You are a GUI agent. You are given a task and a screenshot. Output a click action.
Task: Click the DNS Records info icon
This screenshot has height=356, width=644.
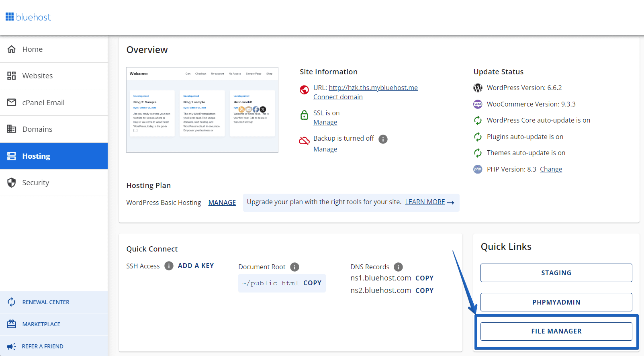pyautogui.click(x=398, y=267)
